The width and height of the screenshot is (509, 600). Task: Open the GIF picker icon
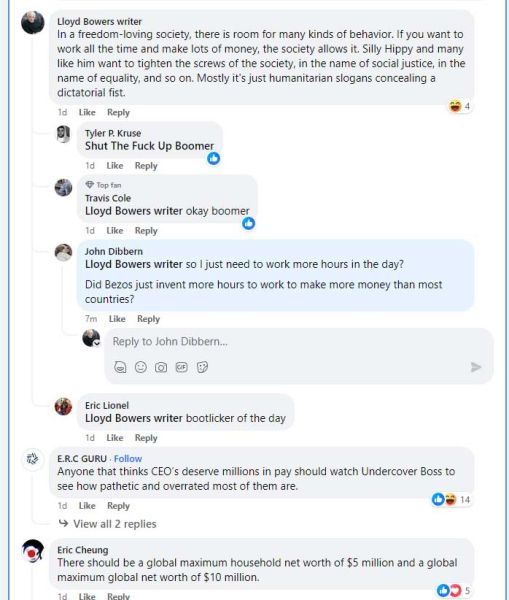tap(181, 367)
